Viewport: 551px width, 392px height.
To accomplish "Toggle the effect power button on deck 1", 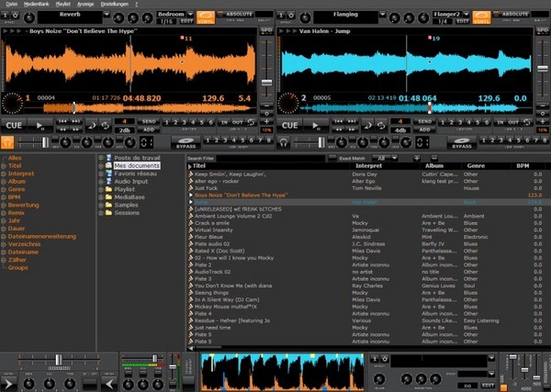I will 15,16.
